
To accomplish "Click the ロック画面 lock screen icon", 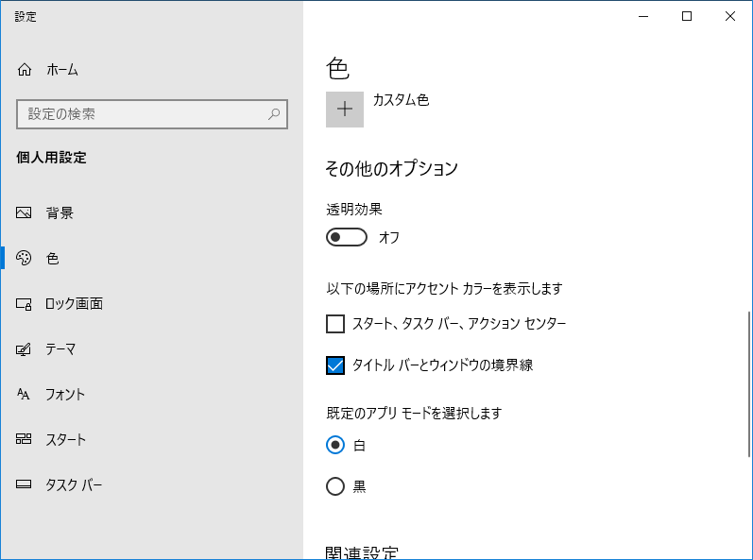I will [24, 304].
